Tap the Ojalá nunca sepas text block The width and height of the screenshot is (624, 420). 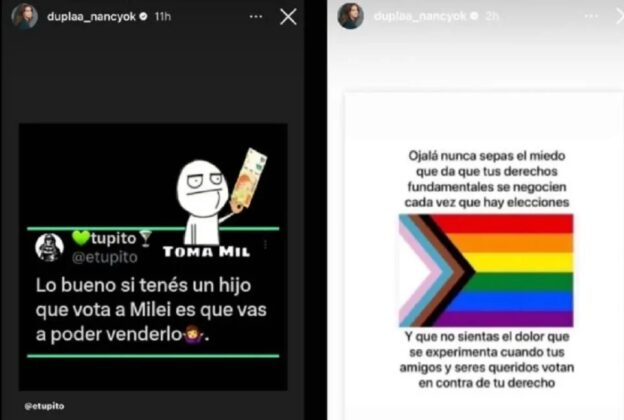[487, 179]
